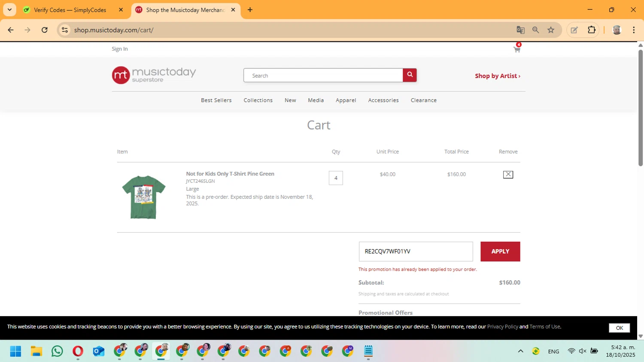Click the $160.00 subtotal value
This screenshot has width=644, height=362.
point(510,283)
